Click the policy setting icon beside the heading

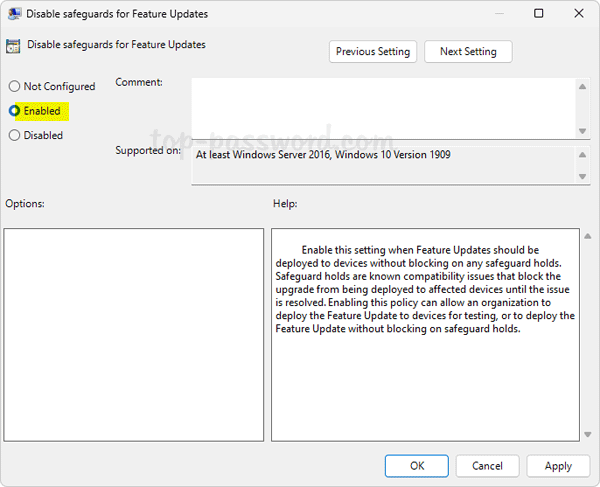(x=13, y=45)
